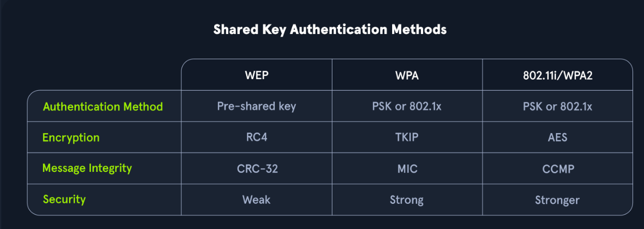Click the Security row label

point(64,199)
